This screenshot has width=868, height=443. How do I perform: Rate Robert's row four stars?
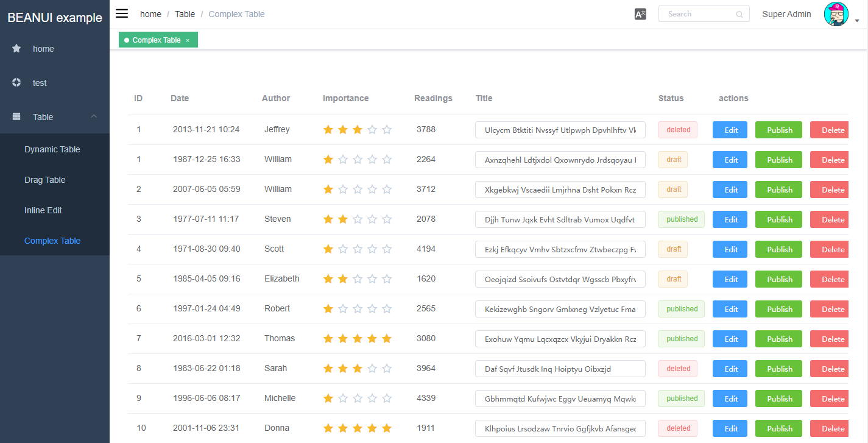coord(372,309)
